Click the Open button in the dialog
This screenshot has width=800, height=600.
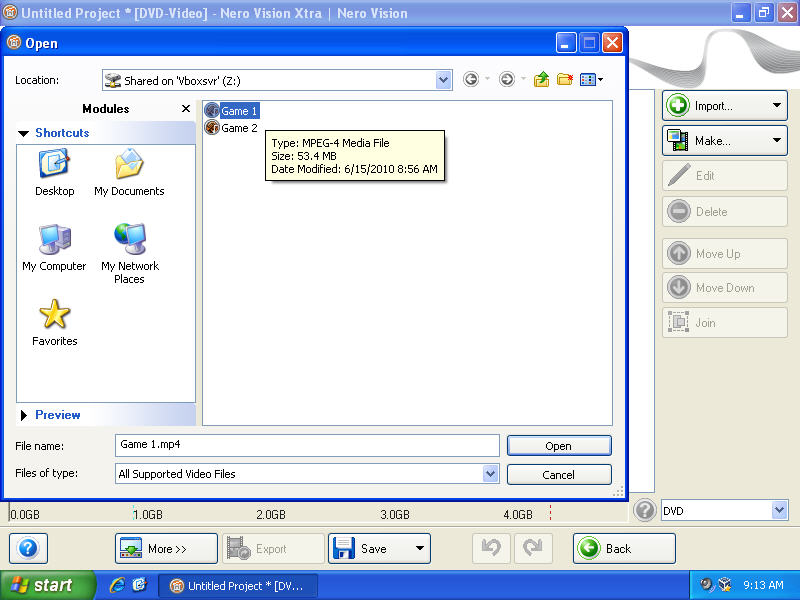pyautogui.click(x=559, y=446)
